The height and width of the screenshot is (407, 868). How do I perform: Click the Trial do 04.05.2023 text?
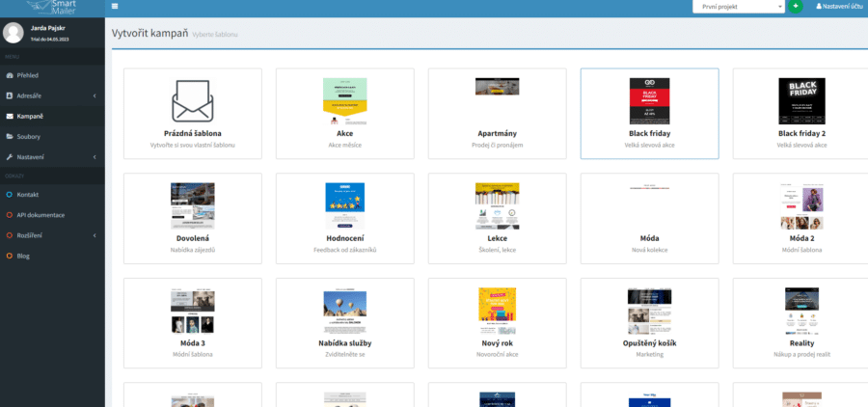(x=50, y=40)
